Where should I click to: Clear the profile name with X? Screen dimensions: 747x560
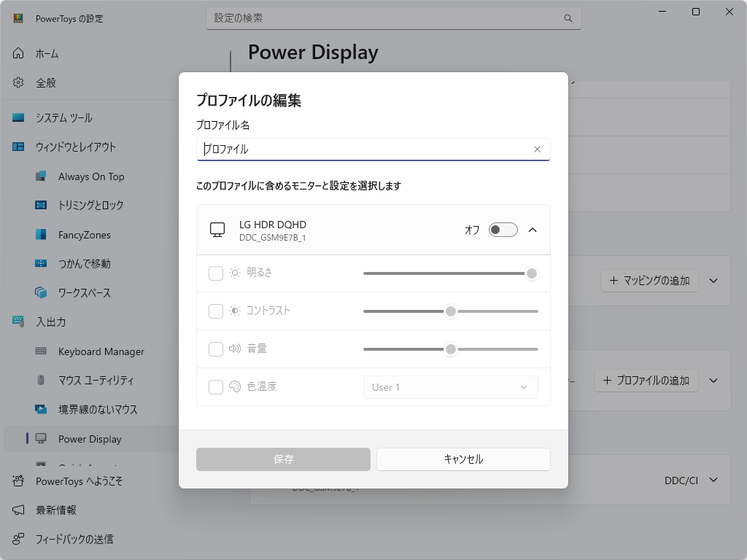pos(537,149)
